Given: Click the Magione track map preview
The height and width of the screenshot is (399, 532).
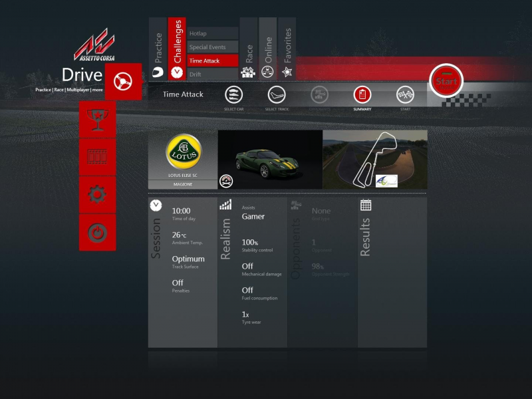Looking at the screenshot, I should tap(374, 158).
